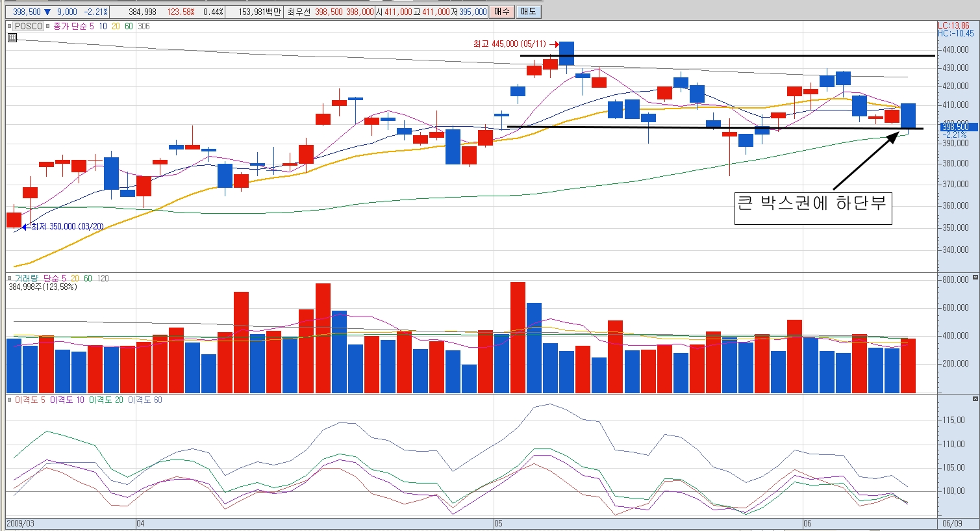The image size is (980, 531).
Task: Select the 종가 단순 moving average legend
Action: [69, 27]
